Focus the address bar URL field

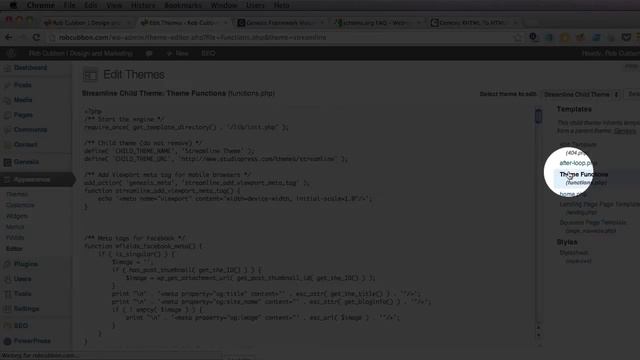tap(282, 37)
